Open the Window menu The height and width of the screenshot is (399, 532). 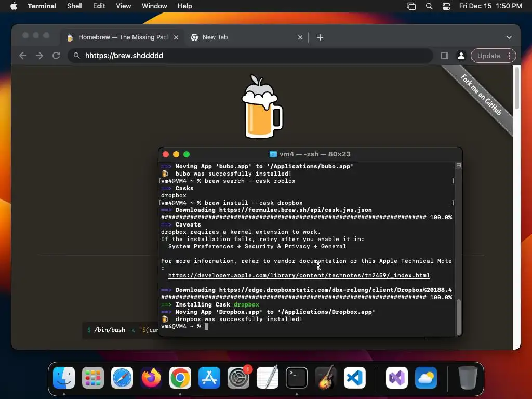point(154,6)
